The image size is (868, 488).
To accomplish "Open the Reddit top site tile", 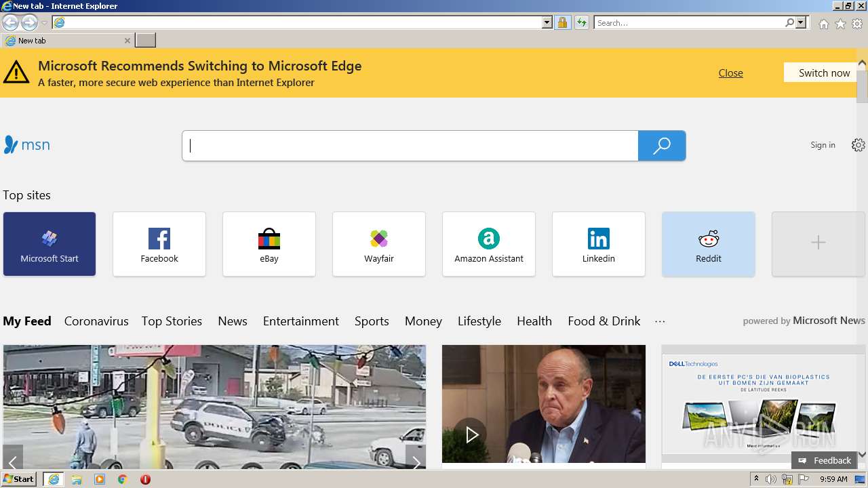I will [709, 244].
